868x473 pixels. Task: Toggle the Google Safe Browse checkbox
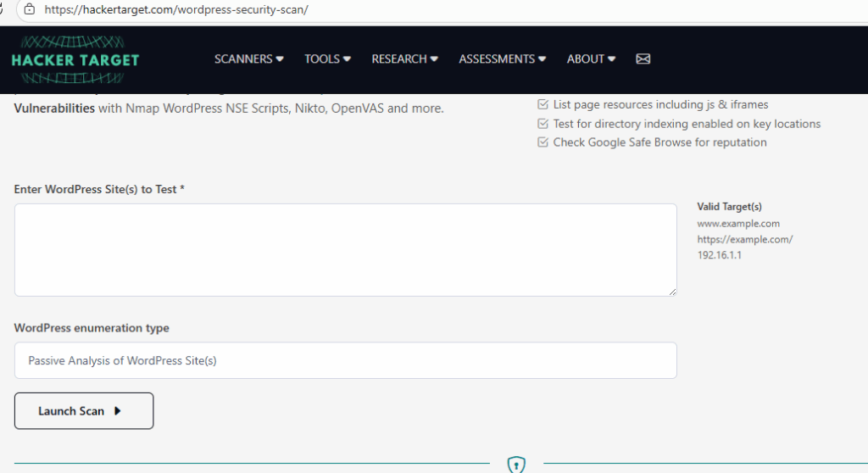click(x=543, y=142)
